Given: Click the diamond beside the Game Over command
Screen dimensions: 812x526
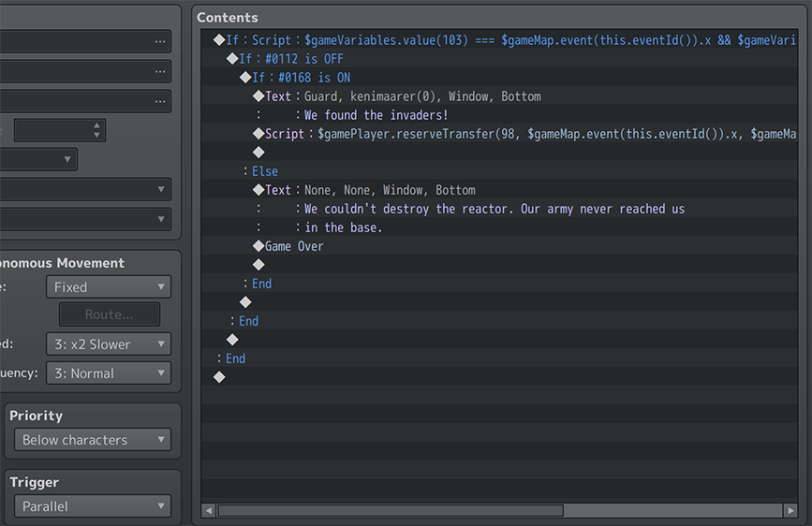Looking at the screenshot, I should point(258,246).
